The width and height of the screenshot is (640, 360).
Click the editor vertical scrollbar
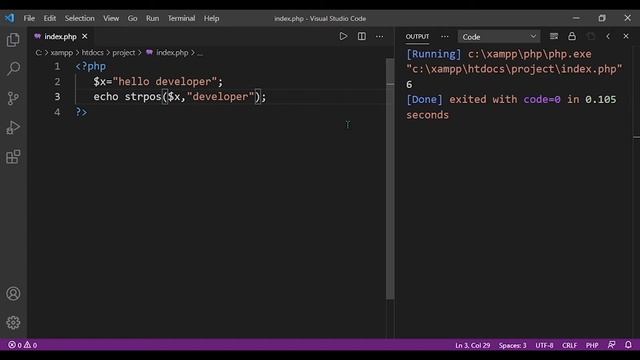tap(390, 179)
